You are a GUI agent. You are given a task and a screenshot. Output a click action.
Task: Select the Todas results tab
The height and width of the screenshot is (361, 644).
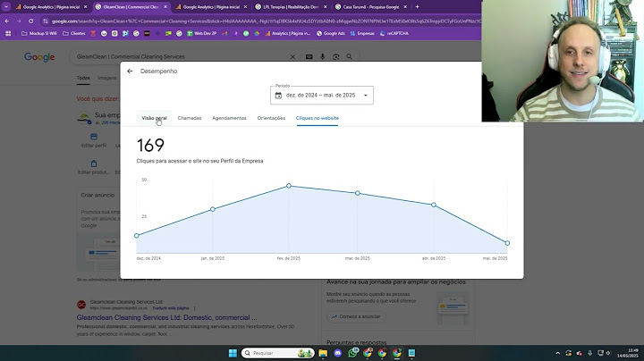tap(83, 78)
